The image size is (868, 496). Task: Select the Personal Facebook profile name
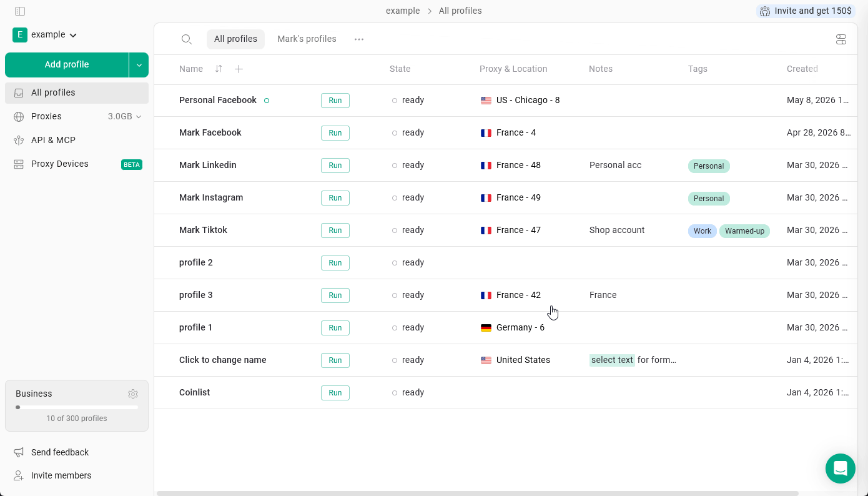click(218, 100)
